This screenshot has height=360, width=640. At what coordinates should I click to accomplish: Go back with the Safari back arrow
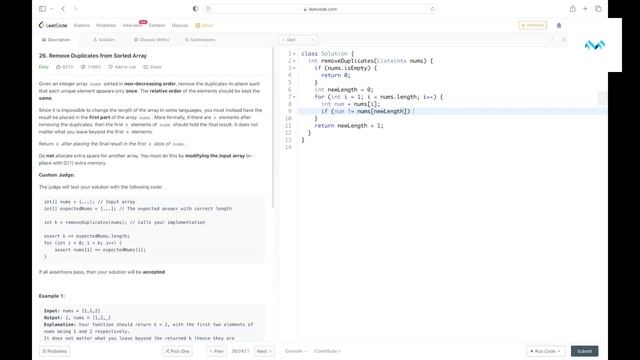[63, 9]
